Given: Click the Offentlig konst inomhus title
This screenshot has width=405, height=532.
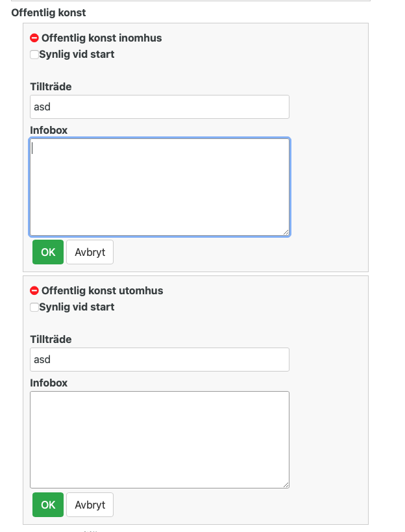Looking at the screenshot, I should 102,38.
